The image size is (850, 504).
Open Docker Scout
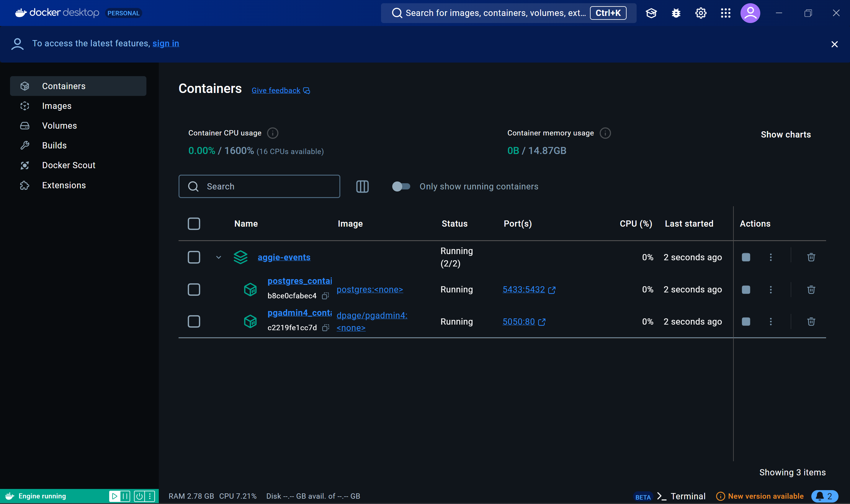[x=68, y=165]
